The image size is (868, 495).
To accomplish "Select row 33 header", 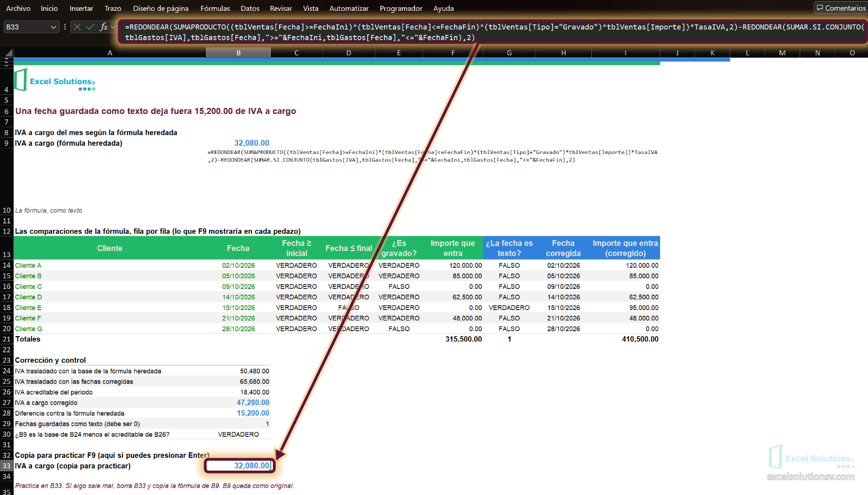I will click(x=7, y=466).
